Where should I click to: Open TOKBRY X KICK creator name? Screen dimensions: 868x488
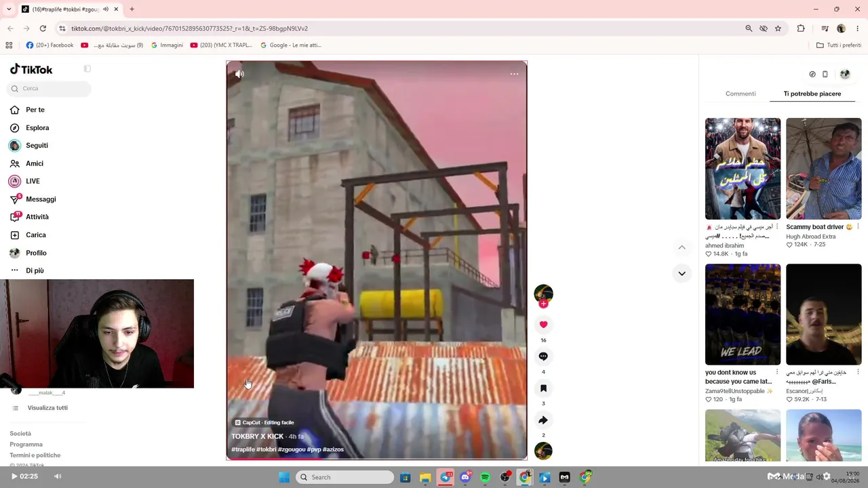pos(258,436)
